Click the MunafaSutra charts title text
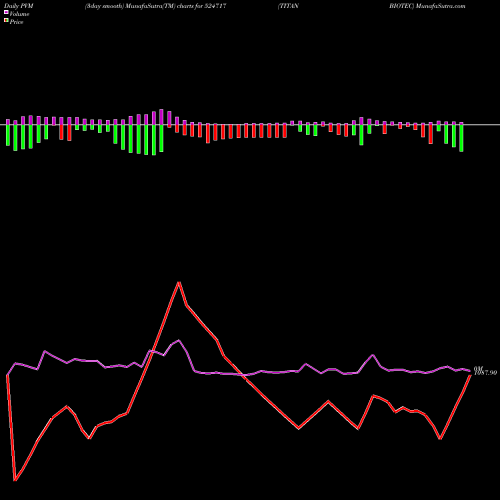500x500 pixels. (x=156, y=6)
